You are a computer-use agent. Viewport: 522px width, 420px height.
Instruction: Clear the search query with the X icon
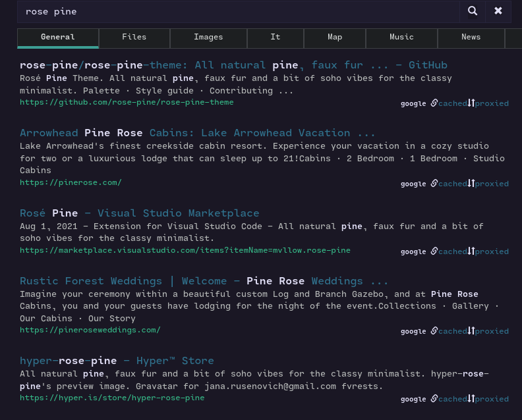498,11
